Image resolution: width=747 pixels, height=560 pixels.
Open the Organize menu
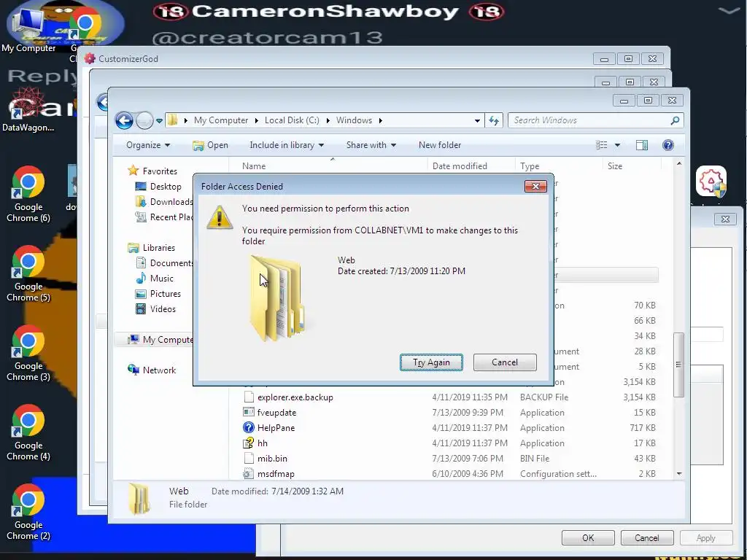[x=148, y=145]
